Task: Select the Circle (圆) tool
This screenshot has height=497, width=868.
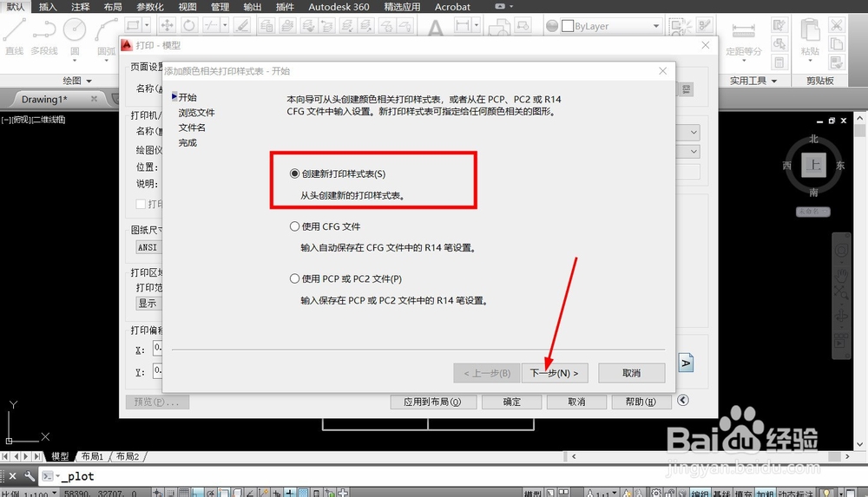Action: click(x=75, y=36)
